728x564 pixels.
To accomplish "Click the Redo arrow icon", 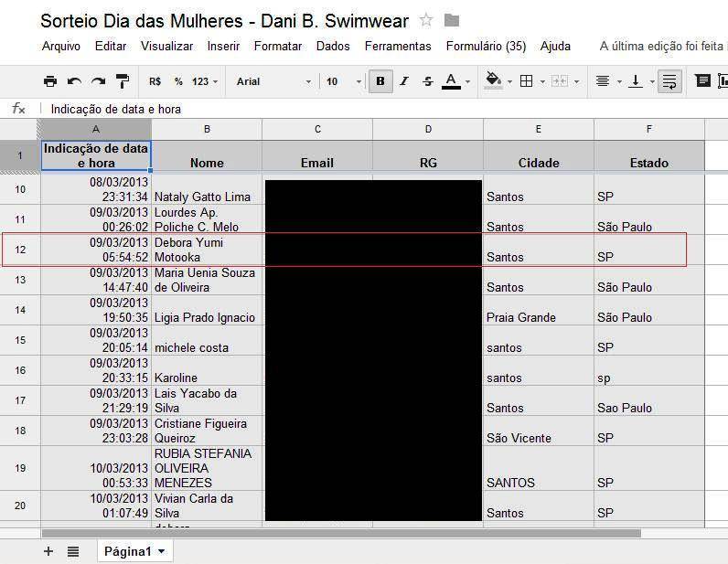I will [98, 81].
